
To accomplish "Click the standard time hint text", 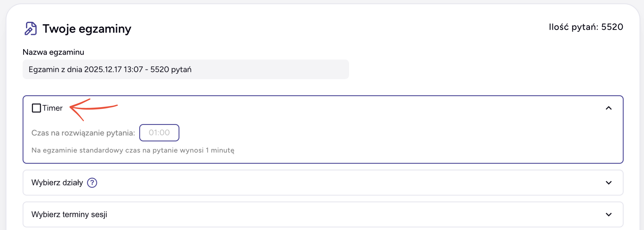I will tap(133, 150).
